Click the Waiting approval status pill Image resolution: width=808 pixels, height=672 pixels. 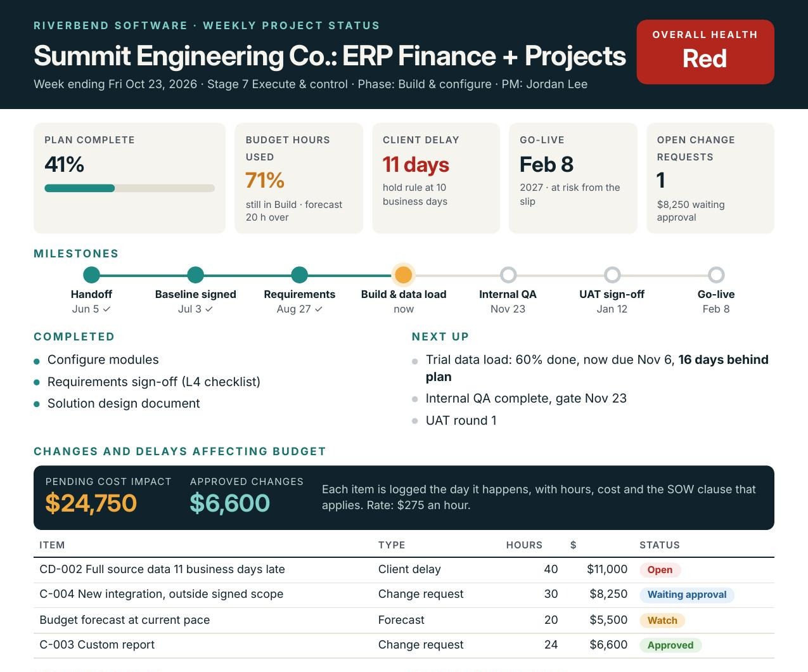687,595
